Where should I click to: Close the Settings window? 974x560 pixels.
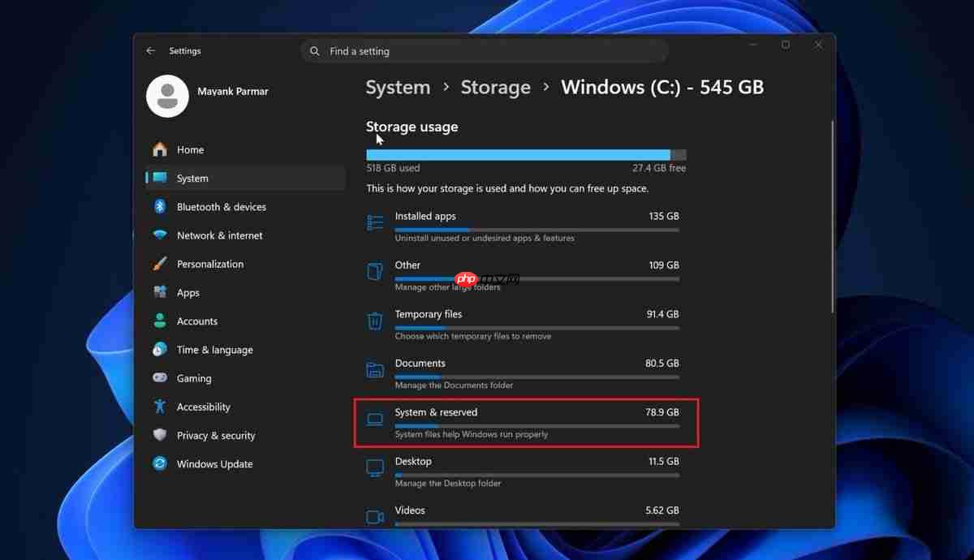(x=819, y=45)
